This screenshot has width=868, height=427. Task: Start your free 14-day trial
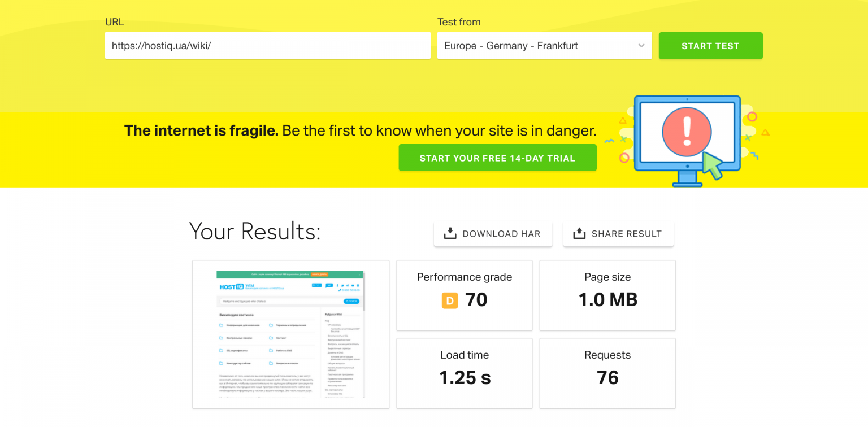(497, 158)
